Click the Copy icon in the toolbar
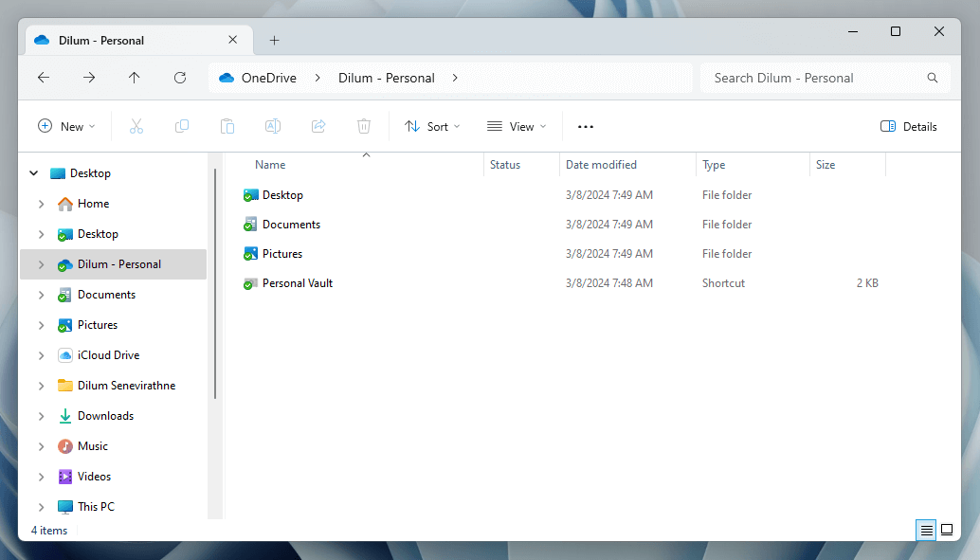Viewport: 980px width, 560px height. (x=181, y=126)
